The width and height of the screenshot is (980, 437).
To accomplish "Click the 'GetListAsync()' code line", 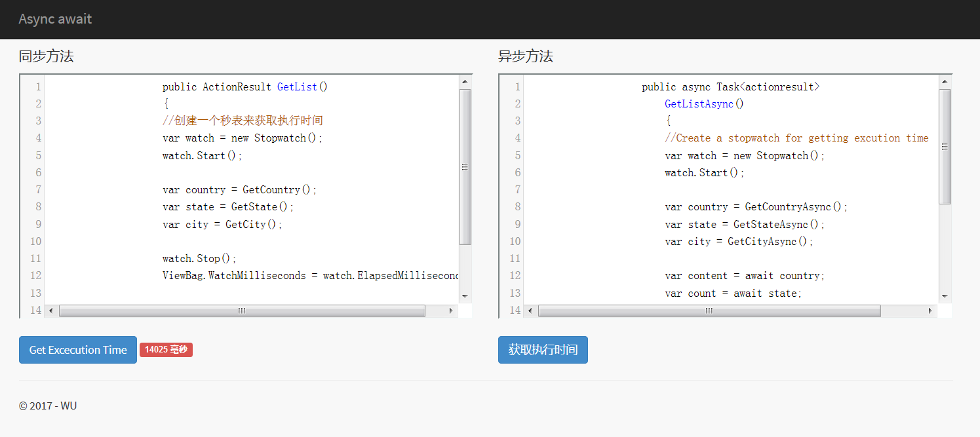I will pyautogui.click(x=705, y=104).
